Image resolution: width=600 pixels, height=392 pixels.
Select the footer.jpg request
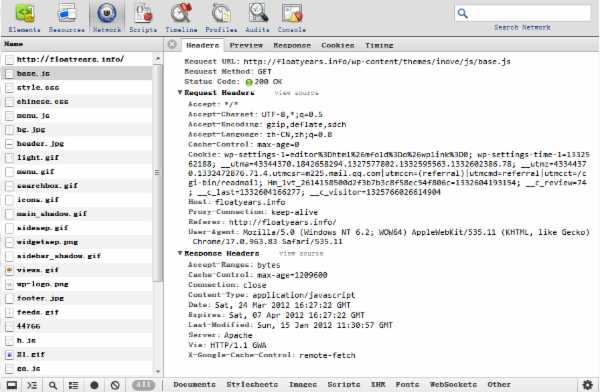(x=77, y=298)
